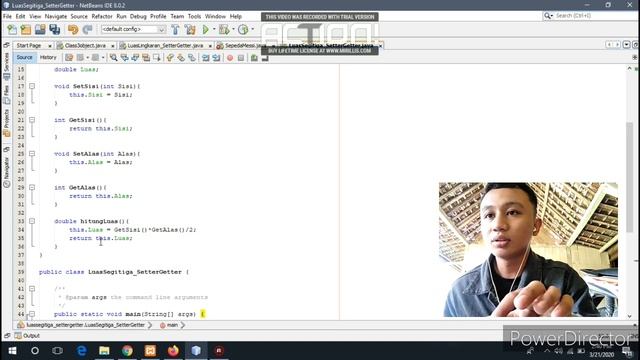The image size is (640, 360).
Task: Open the Profile Project dropdown arrow
Action: click(x=252, y=29)
